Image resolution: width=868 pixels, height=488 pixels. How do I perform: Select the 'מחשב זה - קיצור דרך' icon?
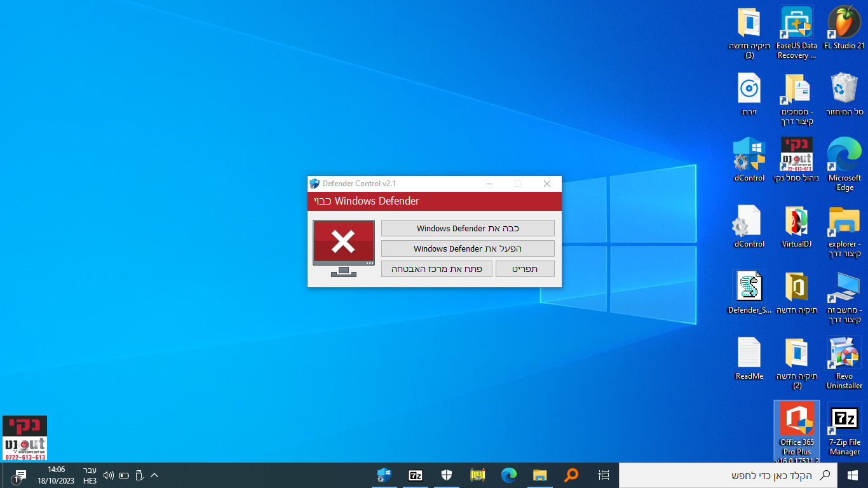(844, 297)
